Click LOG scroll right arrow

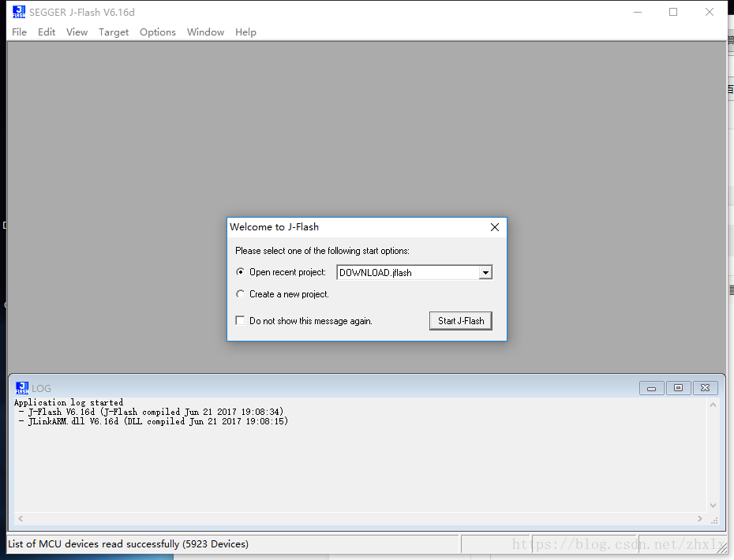coord(700,518)
